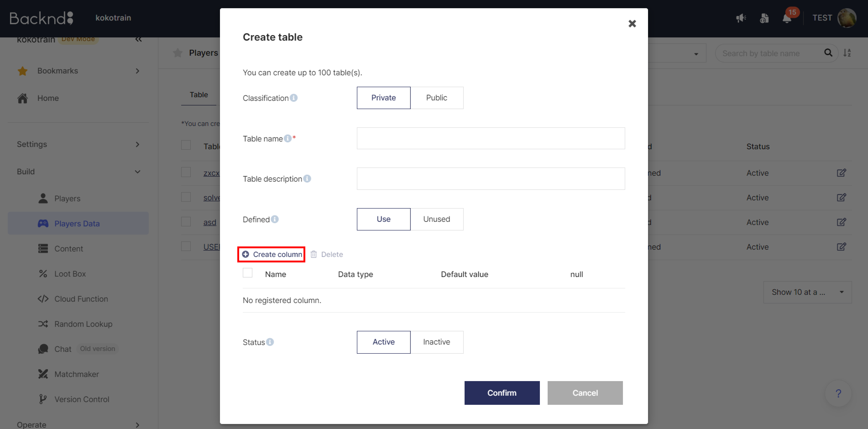Check the table list header checkbox

[186, 145]
